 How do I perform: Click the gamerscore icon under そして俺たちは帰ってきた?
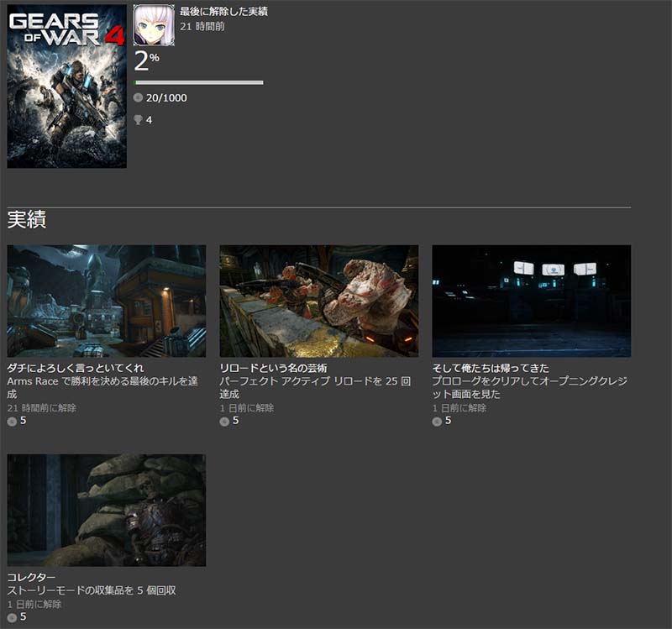[x=437, y=422]
